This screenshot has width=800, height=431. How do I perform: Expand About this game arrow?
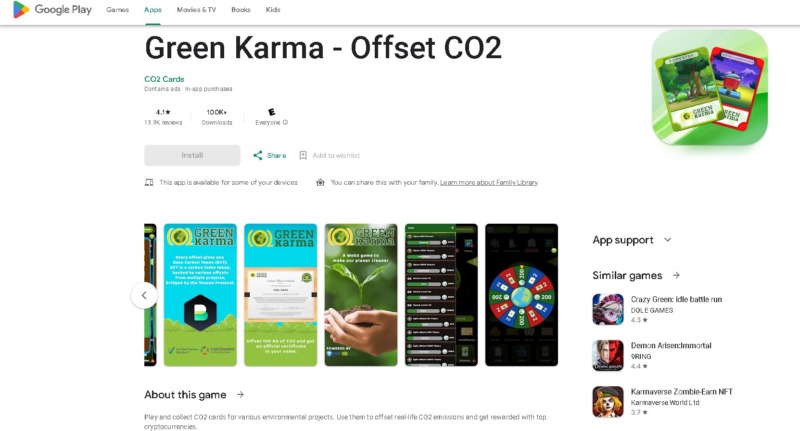[x=240, y=394]
